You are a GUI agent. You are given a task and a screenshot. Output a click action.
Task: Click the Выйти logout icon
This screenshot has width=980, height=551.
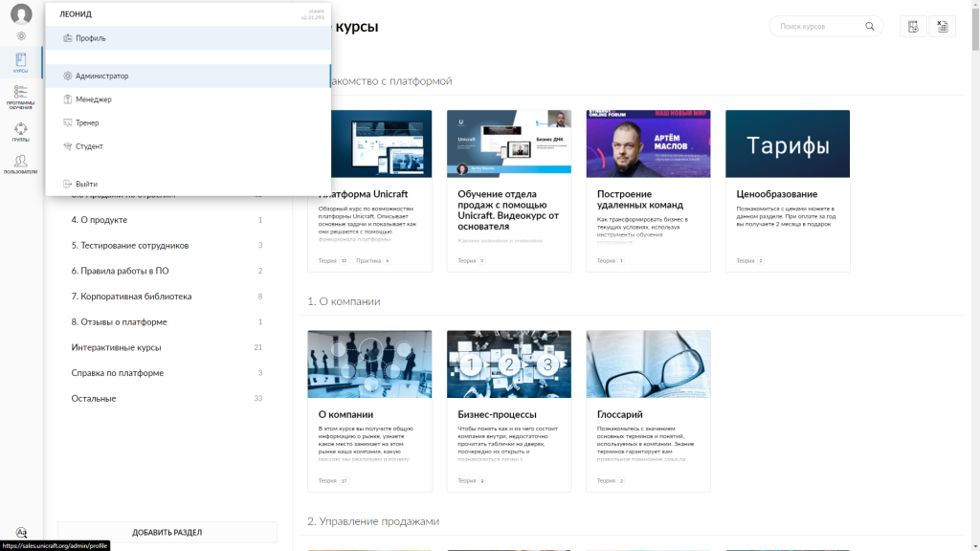pos(68,184)
